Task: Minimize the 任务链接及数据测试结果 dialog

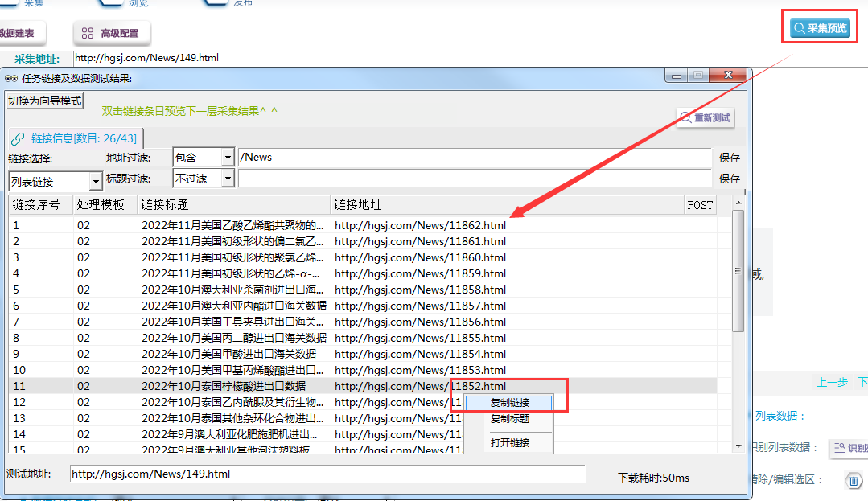Action: coord(677,76)
